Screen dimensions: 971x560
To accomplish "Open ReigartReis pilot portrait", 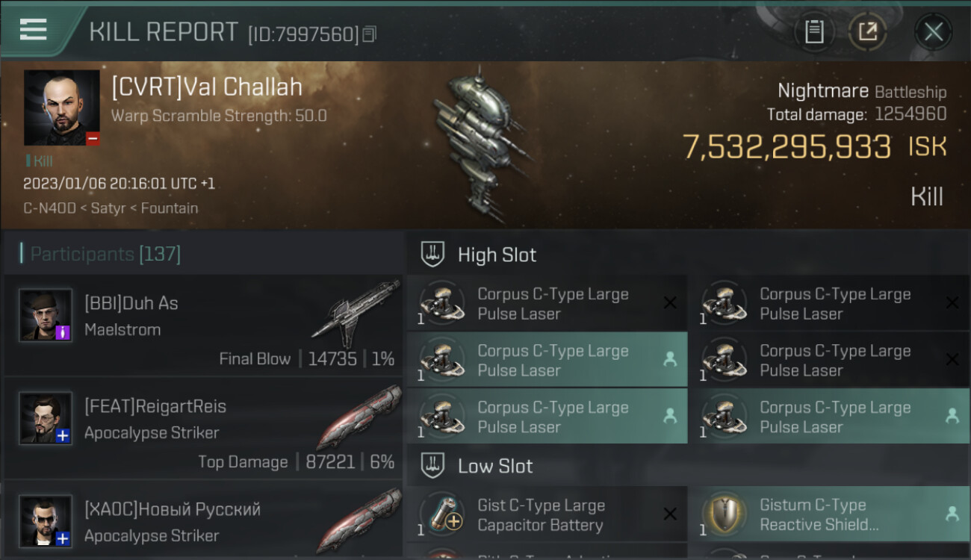I will [46, 418].
